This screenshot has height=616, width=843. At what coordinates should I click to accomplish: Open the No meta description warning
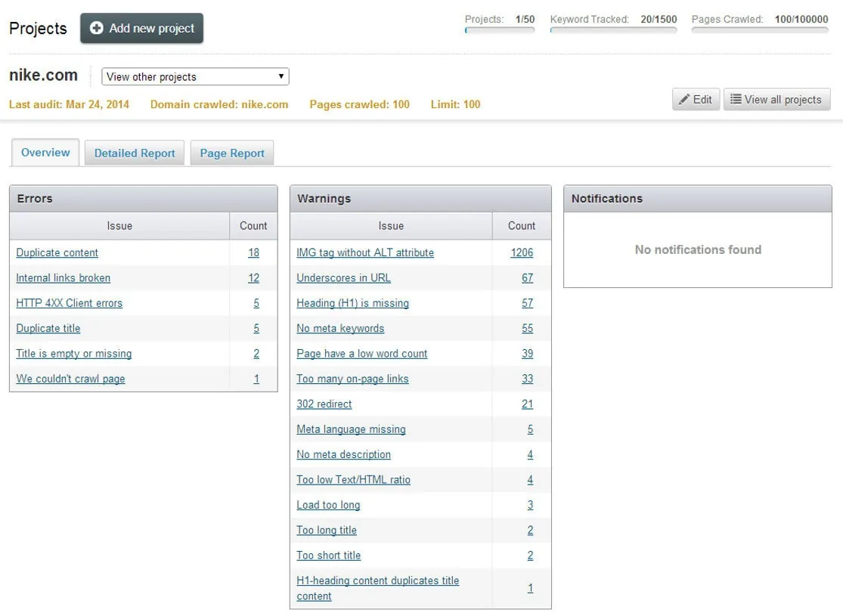point(343,455)
